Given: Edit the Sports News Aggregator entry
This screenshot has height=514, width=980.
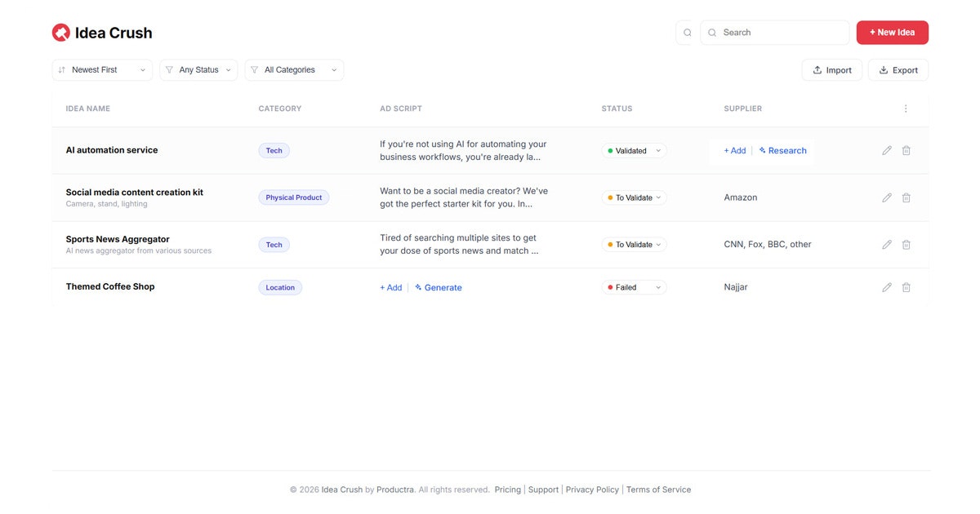Looking at the screenshot, I should [887, 245].
